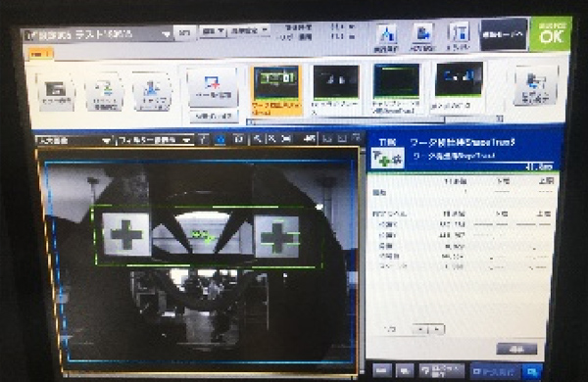
Task: Click the blue arrow document icon in top bar
Action: click(422, 37)
